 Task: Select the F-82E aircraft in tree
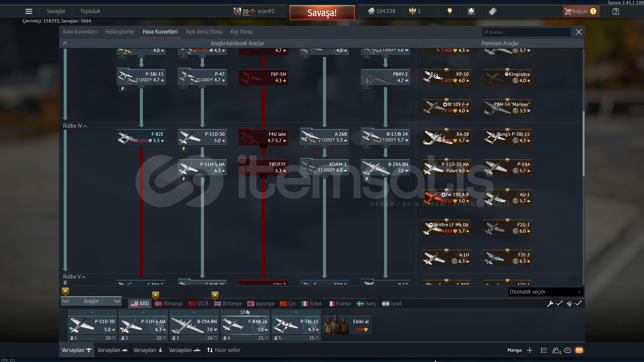pos(141,137)
